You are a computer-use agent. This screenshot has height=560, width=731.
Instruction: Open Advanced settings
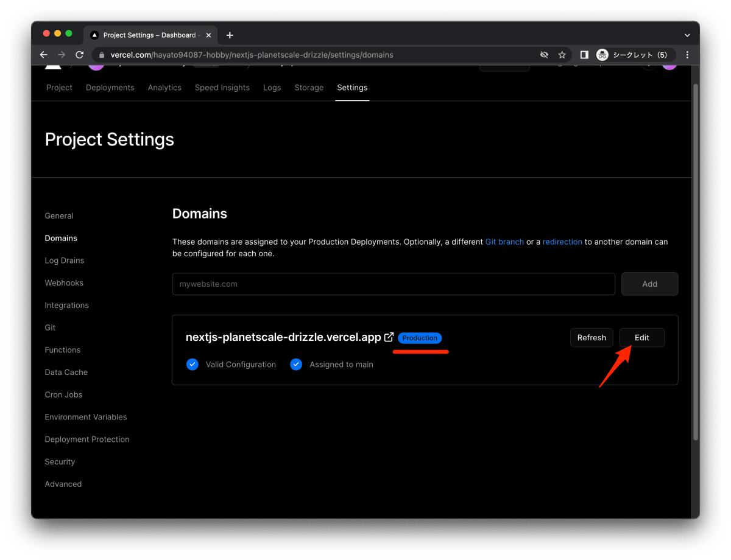click(x=63, y=485)
